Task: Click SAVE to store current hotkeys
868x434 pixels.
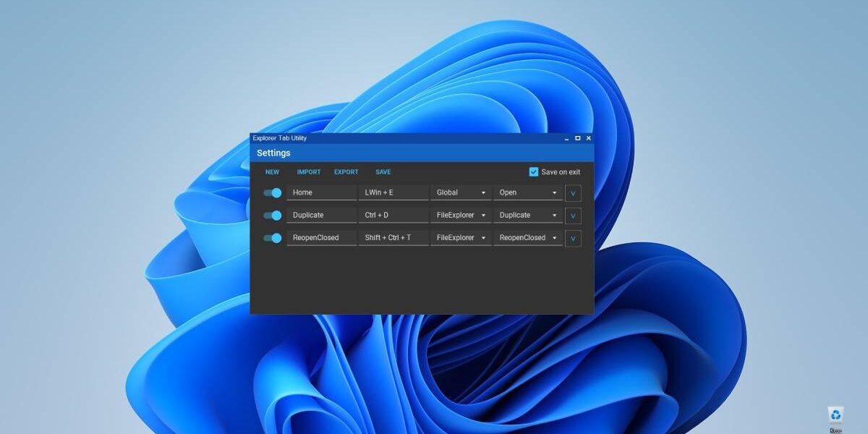Action: (383, 172)
